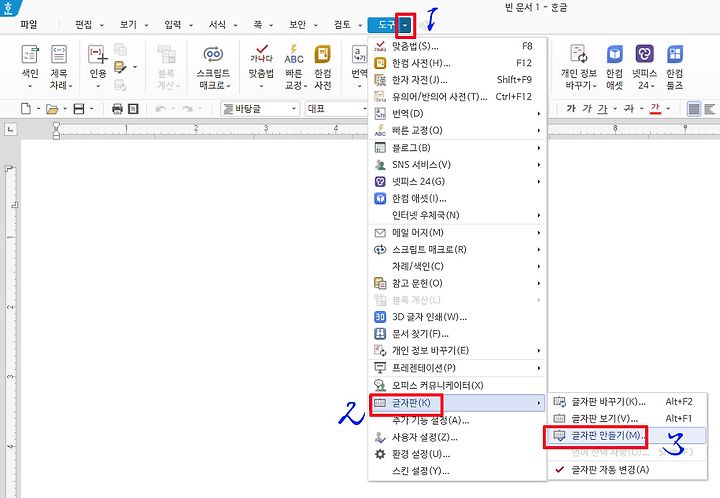Open the 편집 menu dropdown arrow
The image size is (720, 498).
[x=102, y=25]
